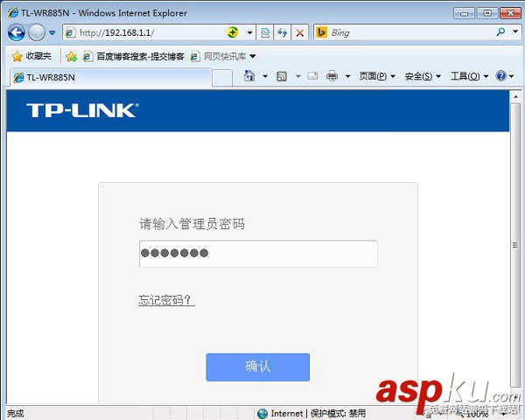The image size is (525, 420).
Task: Click the green add-on icon in address bar
Action: pos(233,32)
